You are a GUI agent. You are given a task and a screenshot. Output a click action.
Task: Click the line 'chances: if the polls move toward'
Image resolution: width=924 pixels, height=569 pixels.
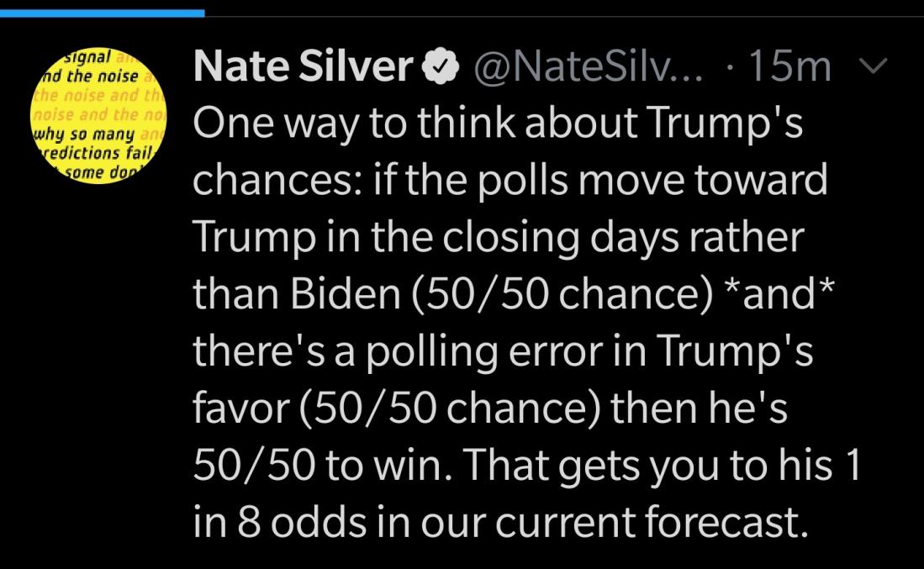tap(510, 180)
